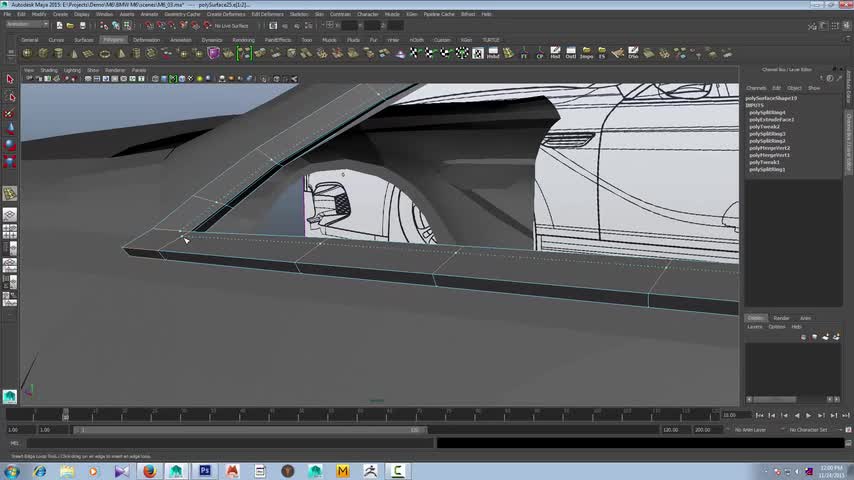Image resolution: width=854 pixels, height=480 pixels.
Task: Open the Edit Deformers menu
Action: [267, 14]
